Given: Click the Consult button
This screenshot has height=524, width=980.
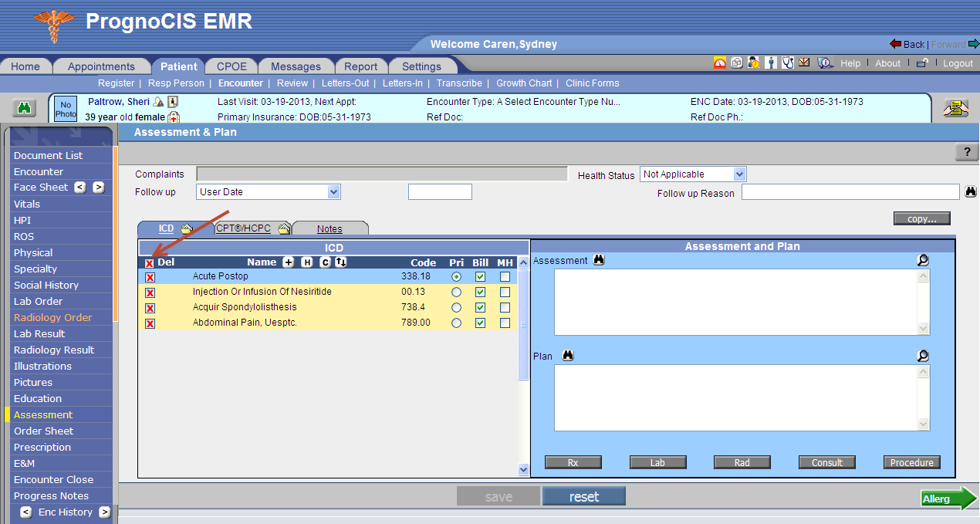Looking at the screenshot, I should [827, 462].
